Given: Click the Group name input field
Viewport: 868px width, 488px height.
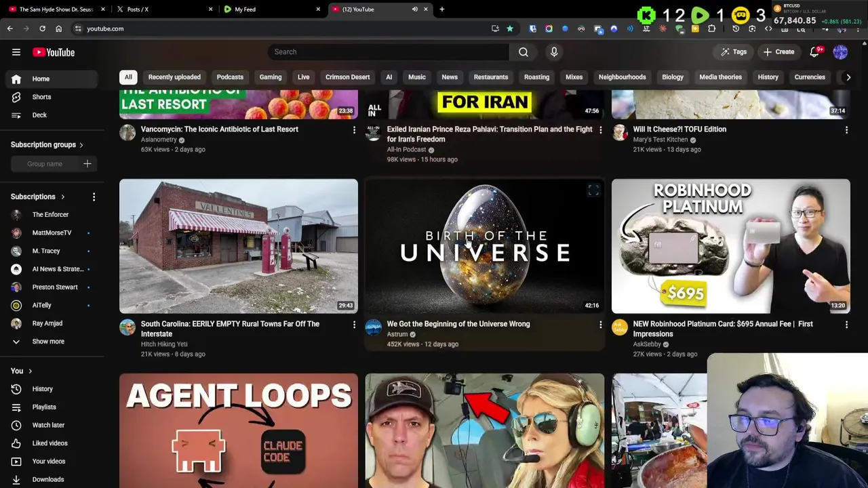Looking at the screenshot, I should 45,164.
